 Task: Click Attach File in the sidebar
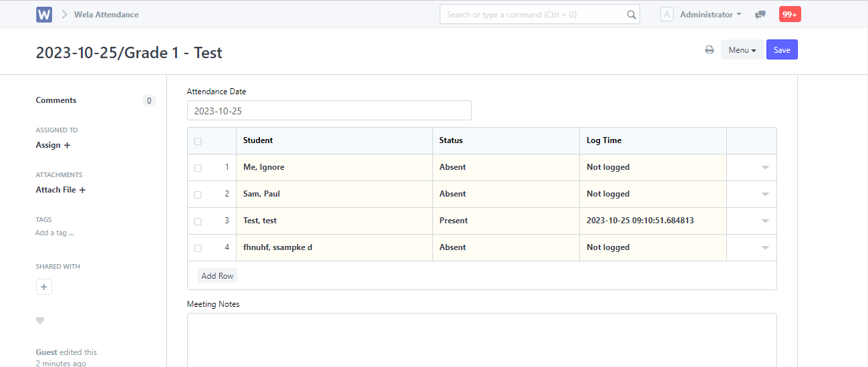tap(55, 190)
